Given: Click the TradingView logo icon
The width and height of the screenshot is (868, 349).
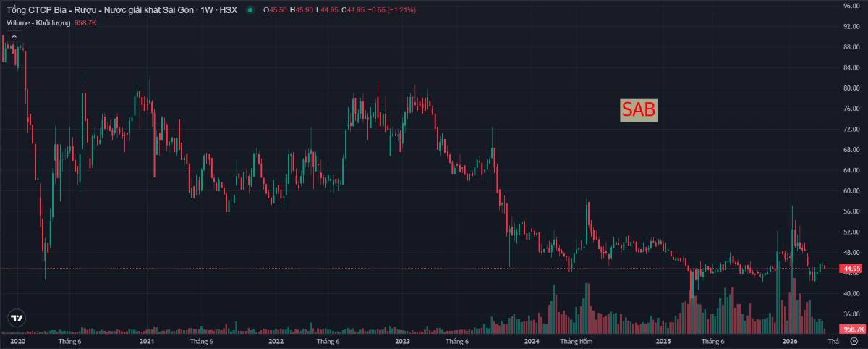Looking at the screenshot, I should (16, 319).
